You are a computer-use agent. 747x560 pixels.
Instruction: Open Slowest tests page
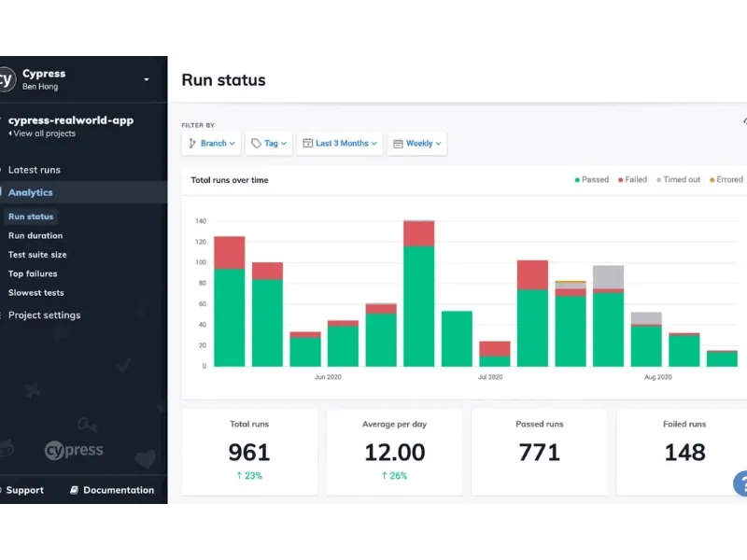35,293
